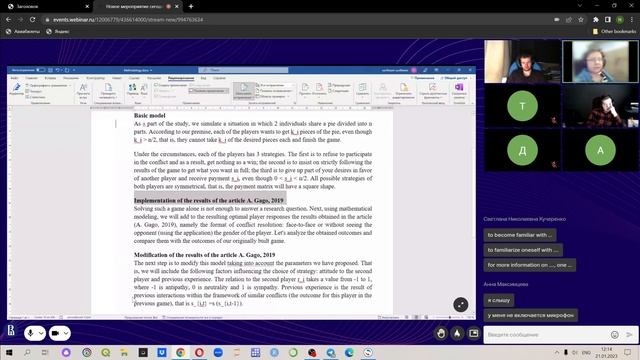Viewport: 640px width, 360px height.
Task: Open the Chrome extensions puzzle icon
Action: pyautogui.click(x=596, y=20)
